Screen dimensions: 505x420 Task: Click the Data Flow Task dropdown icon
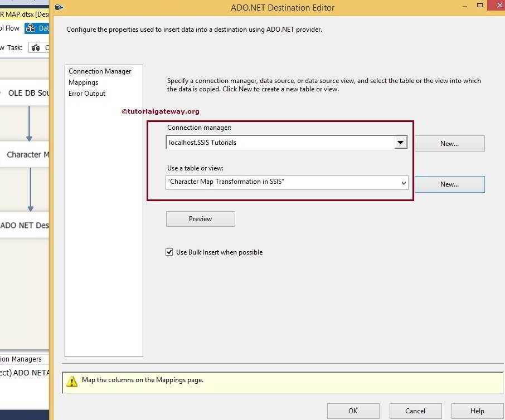[36, 48]
